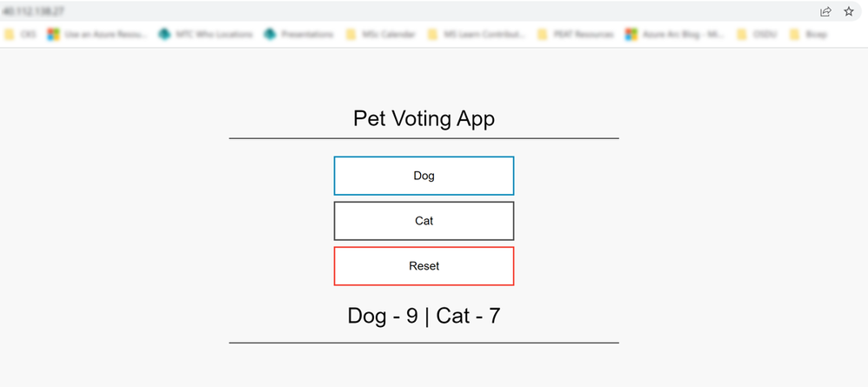Click the Pet Voting App heading

pos(424,118)
